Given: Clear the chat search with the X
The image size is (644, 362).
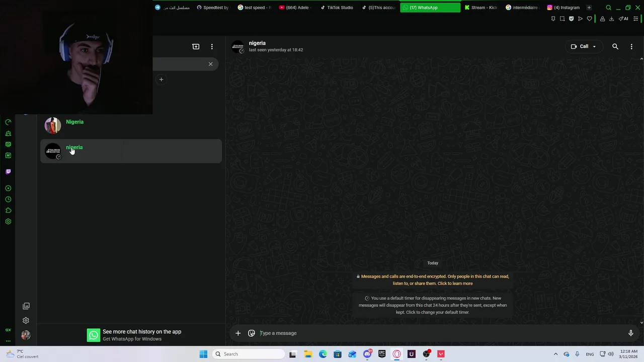Looking at the screenshot, I should click(210, 64).
